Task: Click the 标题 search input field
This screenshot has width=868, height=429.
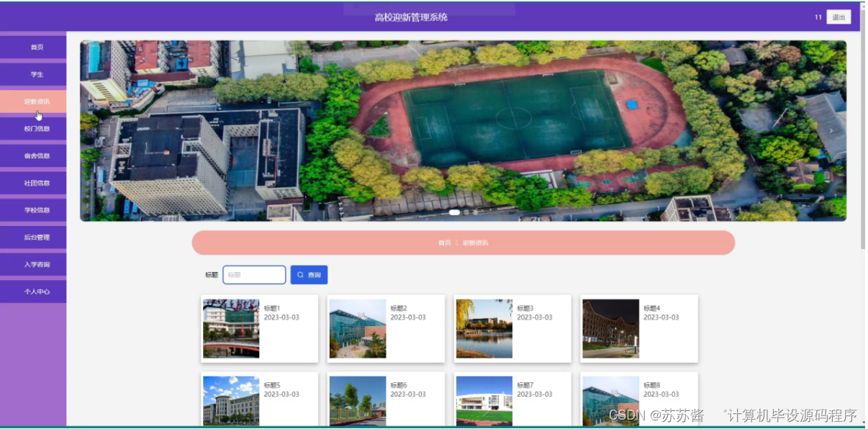Action: point(253,274)
